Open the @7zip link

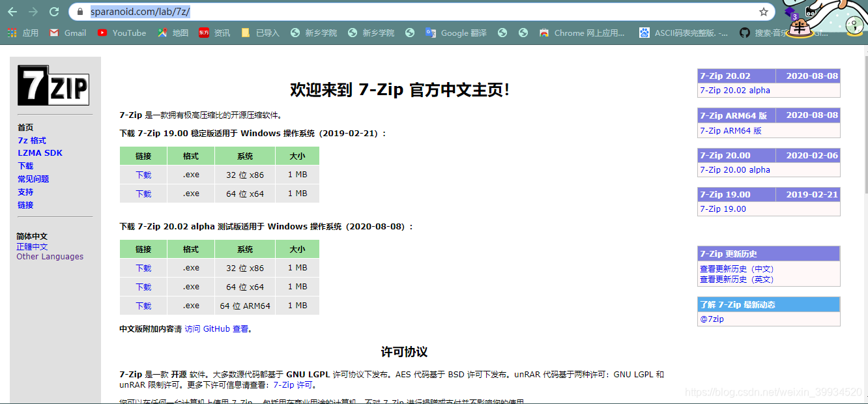point(712,319)
